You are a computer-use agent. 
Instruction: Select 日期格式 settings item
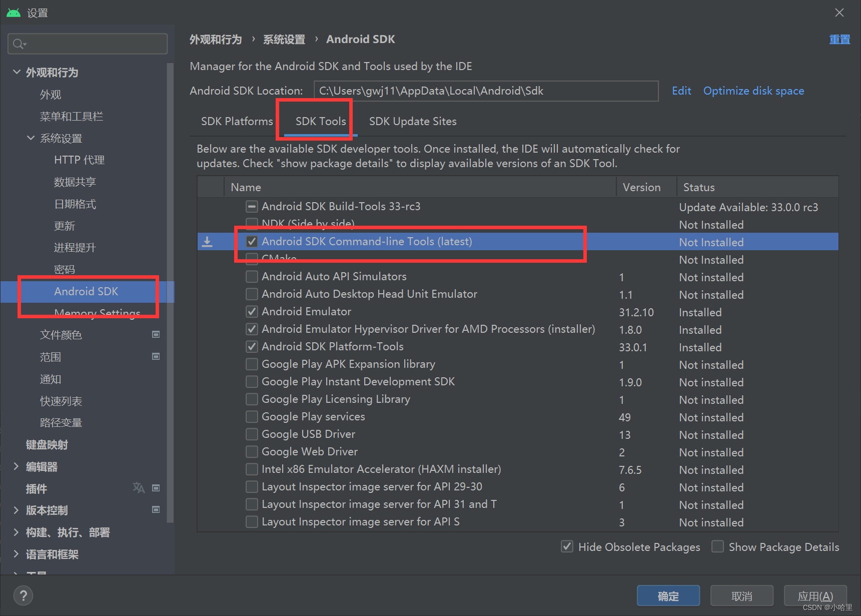[x=75, y=204]
